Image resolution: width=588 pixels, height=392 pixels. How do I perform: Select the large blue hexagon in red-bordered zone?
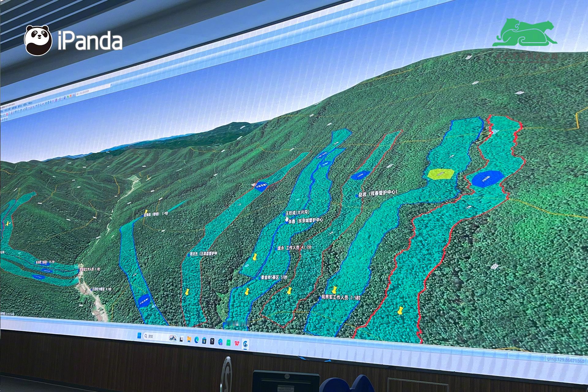click(488, 179)
